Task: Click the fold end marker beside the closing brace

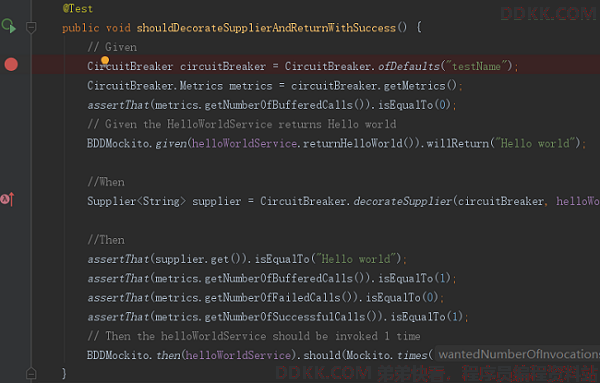Action: pos(31,373)
